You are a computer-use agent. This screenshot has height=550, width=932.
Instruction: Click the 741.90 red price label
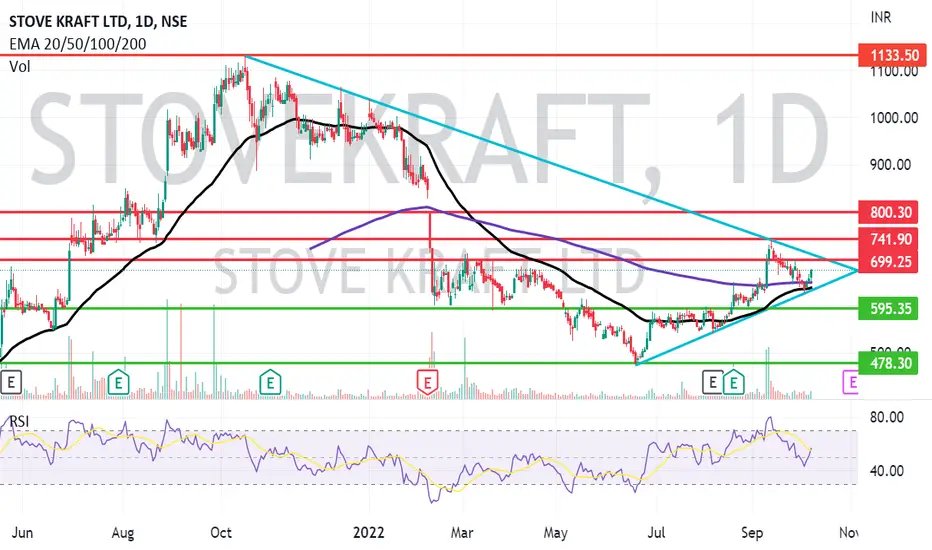coord(888,239)
